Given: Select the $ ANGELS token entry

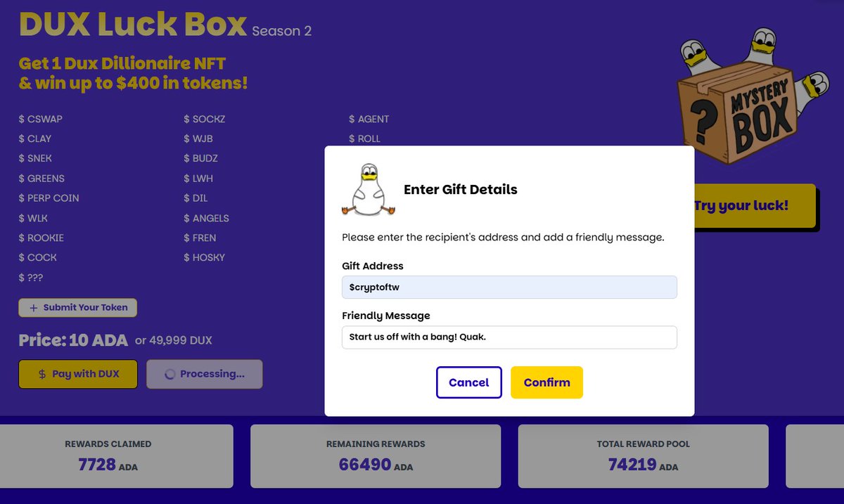Looking at the screenshot, I should click(x=207, y=218).
